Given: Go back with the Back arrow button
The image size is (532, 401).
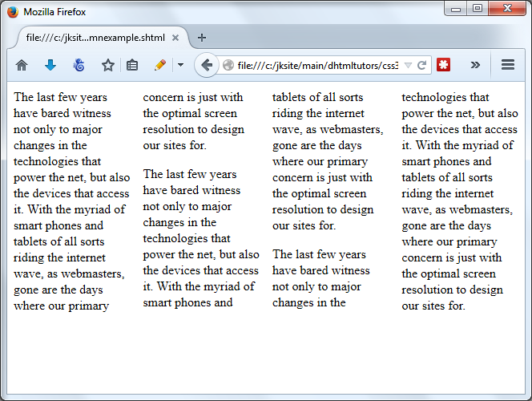Looking at the screenshot, I should click(207, 65).
